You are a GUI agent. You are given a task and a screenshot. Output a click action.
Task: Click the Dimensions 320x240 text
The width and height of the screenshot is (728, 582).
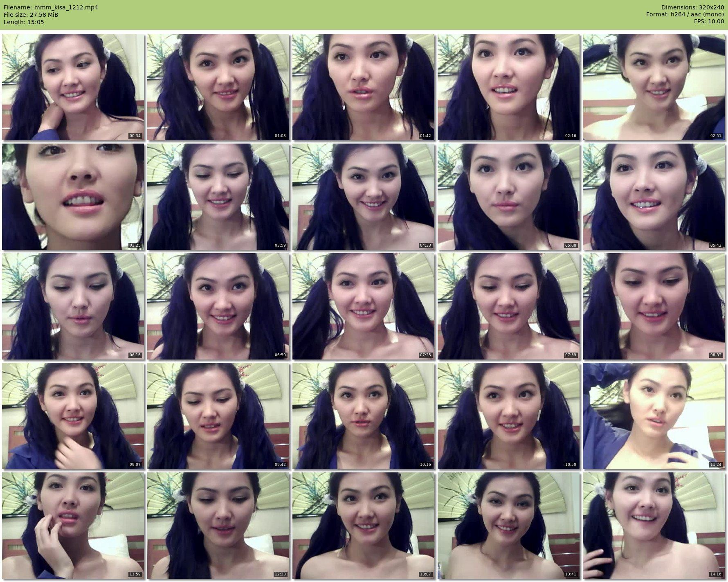692,7
